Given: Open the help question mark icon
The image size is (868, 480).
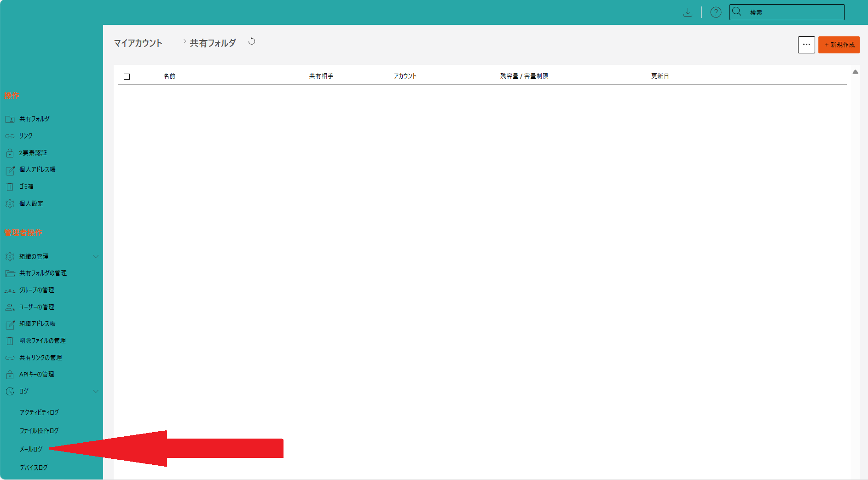Looking at the screenshot, I should pyautogui.click(x=716, y=12).
